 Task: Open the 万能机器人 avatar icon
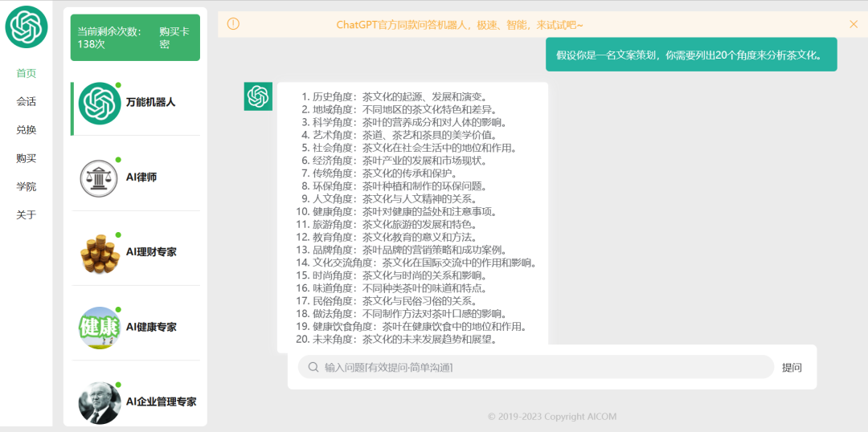(100, 103)
